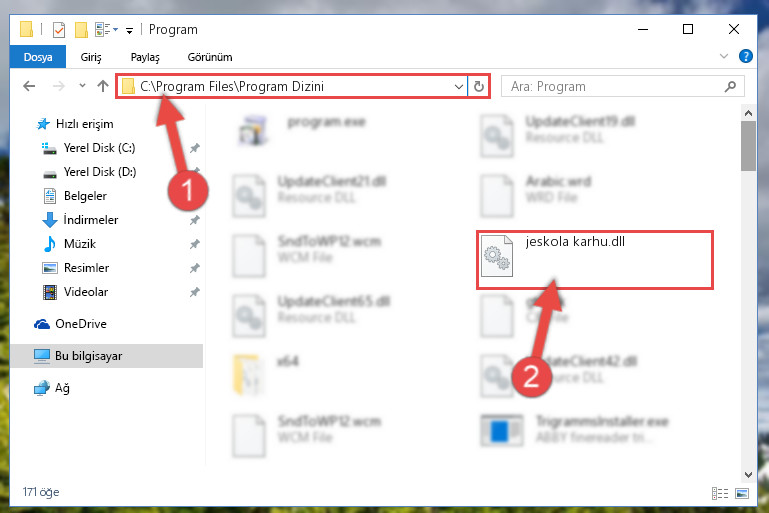Switch to the large icons view icon
The width and height of the screenshot is (769, 513).
(x=742, y=493)
